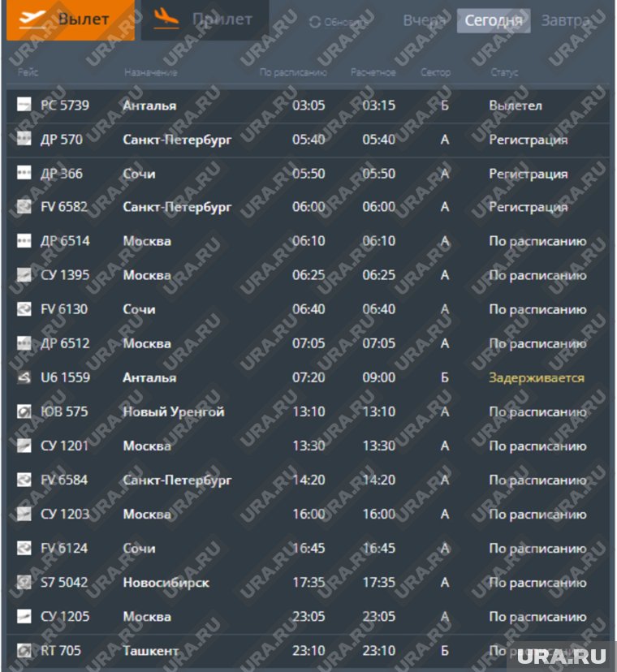Click the airline logo next to FV 6582
Viewport: 617px width, 672px height.
coord(24,207)
